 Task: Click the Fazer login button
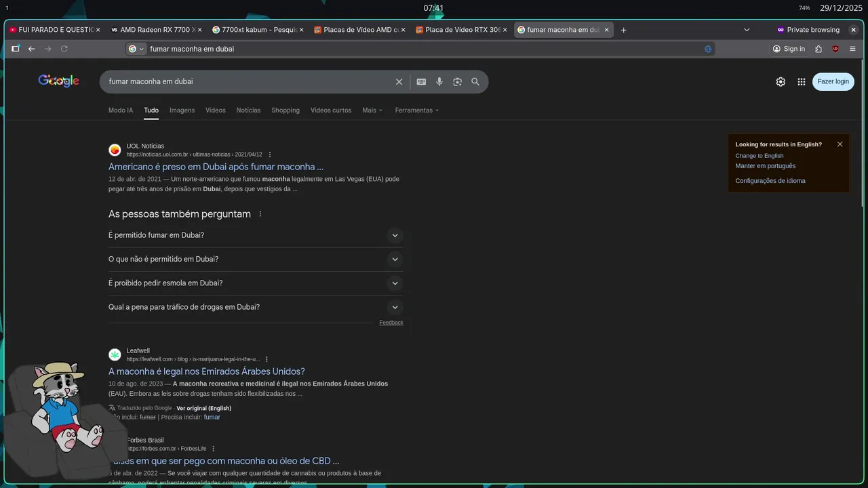pos(833,81)
